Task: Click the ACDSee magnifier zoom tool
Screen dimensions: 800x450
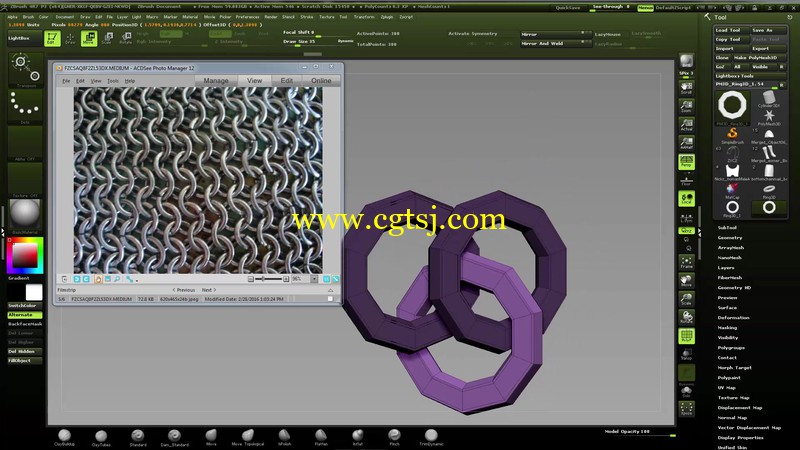Action: (117, 279)
